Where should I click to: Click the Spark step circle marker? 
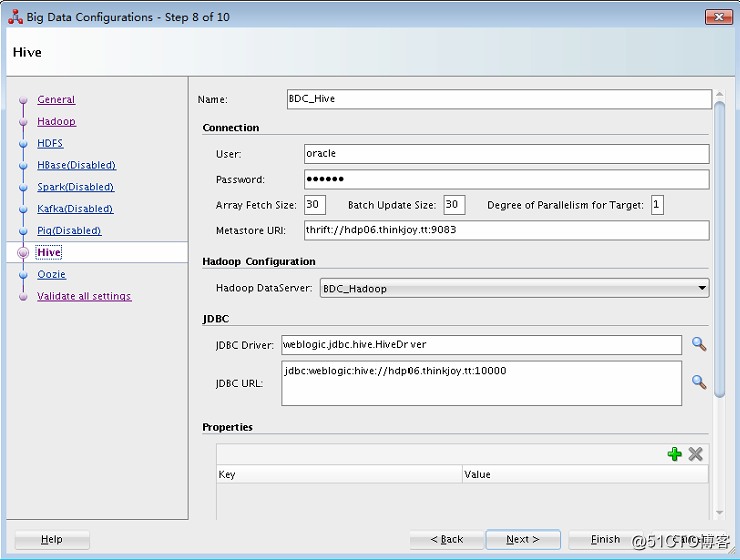pos(23,187)
